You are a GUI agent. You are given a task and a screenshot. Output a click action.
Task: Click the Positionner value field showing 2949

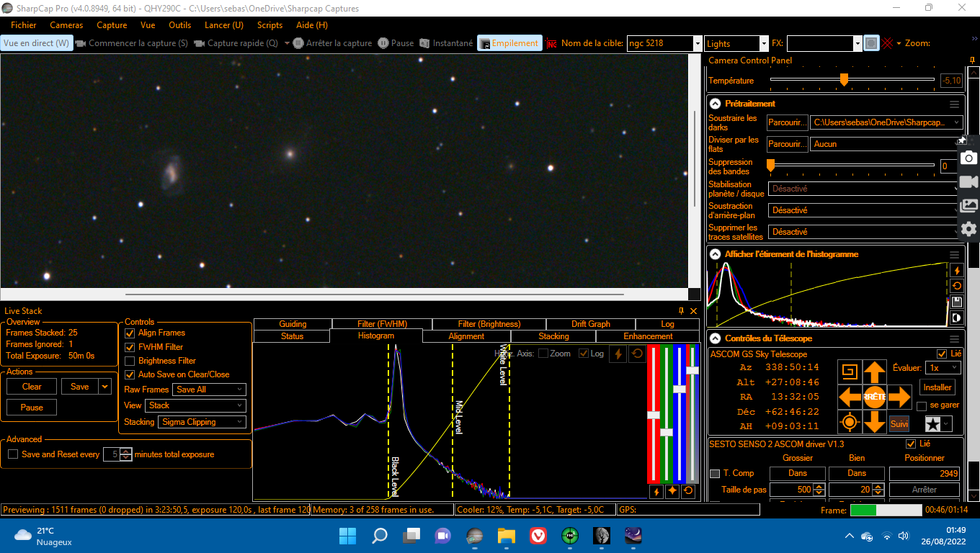[x=925, y=474]
